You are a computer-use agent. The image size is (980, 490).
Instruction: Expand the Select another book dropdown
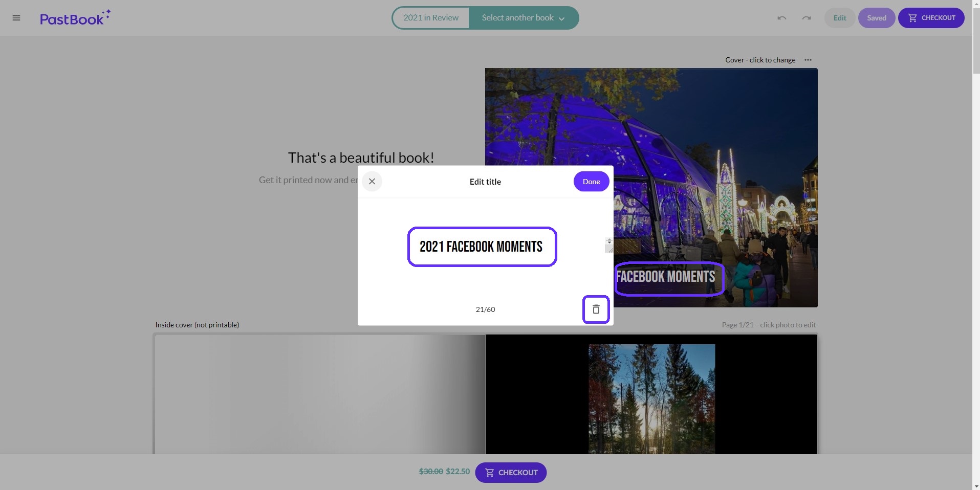pyautogui.click(x=524, y=18)
